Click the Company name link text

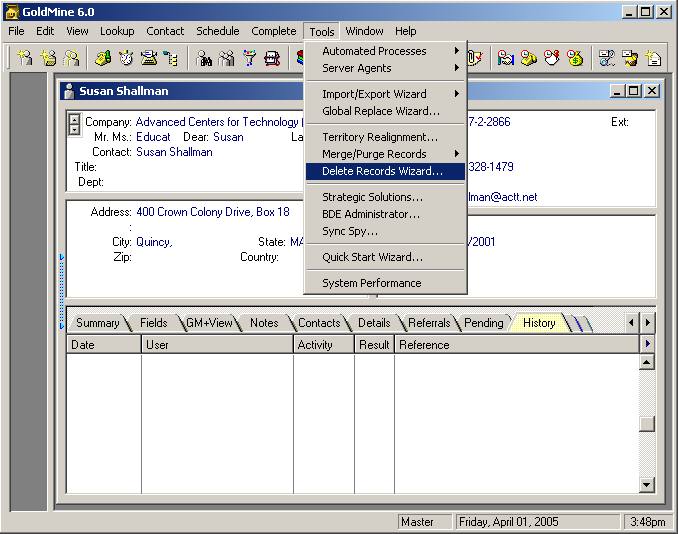pos(217,122)
